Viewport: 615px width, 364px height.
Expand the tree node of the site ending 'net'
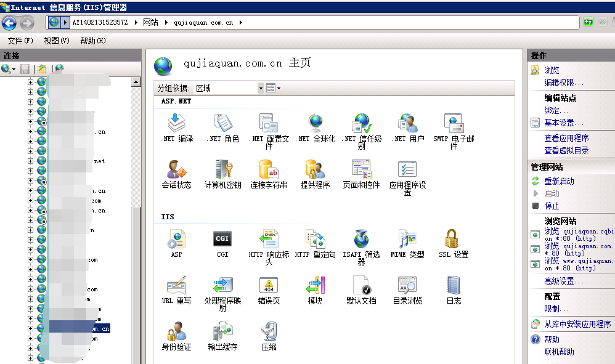[x=30, y=161]
